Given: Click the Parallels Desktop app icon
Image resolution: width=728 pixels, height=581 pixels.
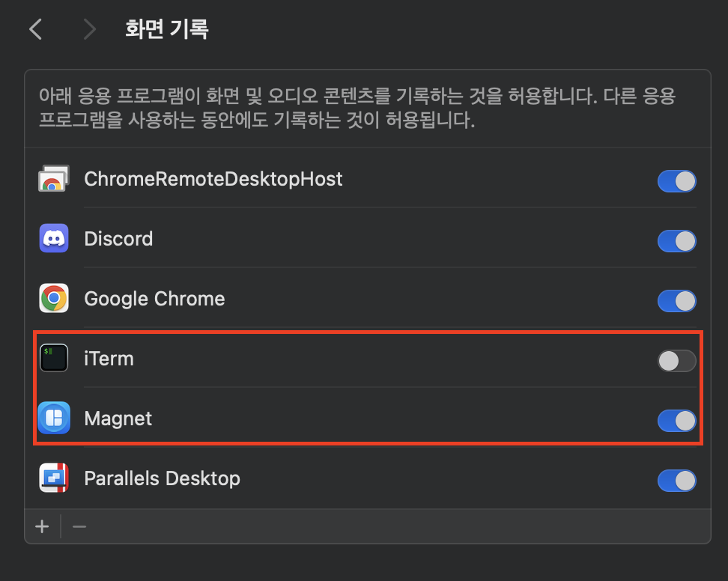Looking at the screenshot, I should [54, 478].
